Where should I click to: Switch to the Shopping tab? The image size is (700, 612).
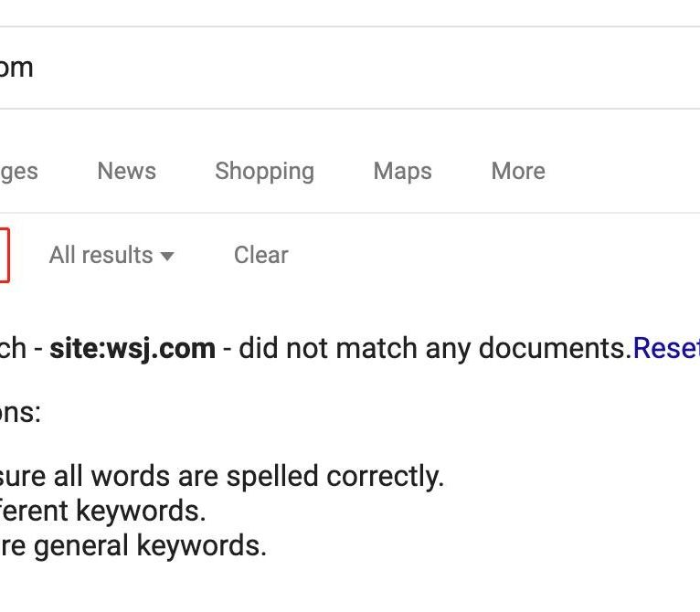point(264,171)
